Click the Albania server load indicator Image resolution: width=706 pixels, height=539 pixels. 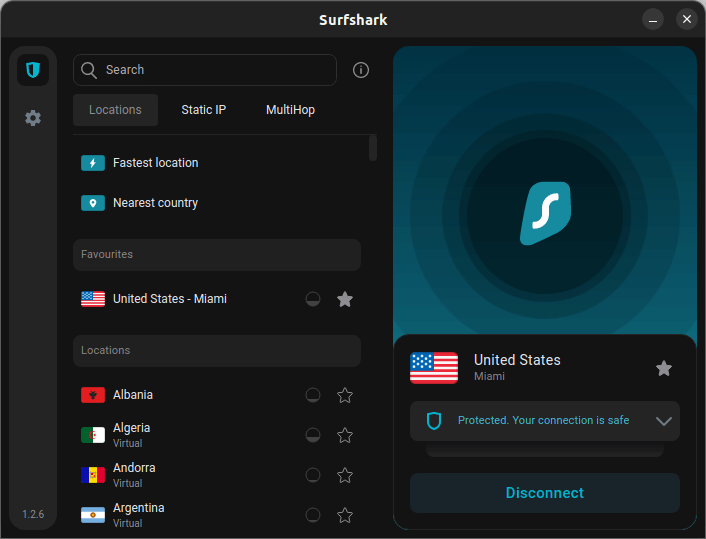(313, 395)
